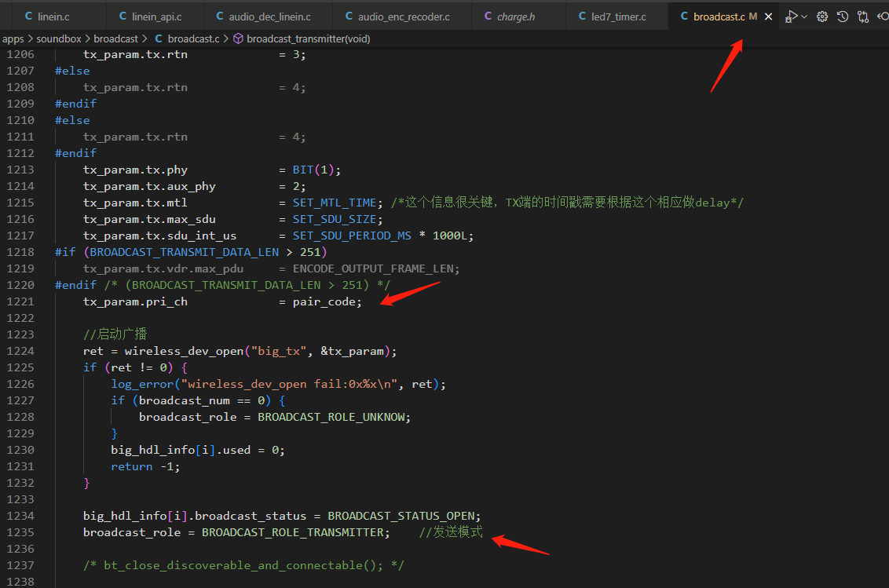Open the run options dropdown arrow
Image resolution: width=889 pixels, height=588 pixels.
point(804,17)
